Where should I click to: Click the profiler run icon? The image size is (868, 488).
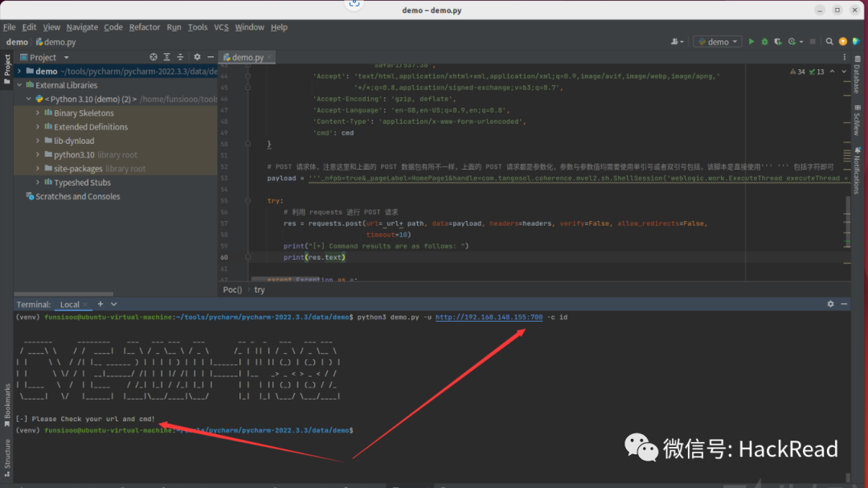[x=792, y=42]
